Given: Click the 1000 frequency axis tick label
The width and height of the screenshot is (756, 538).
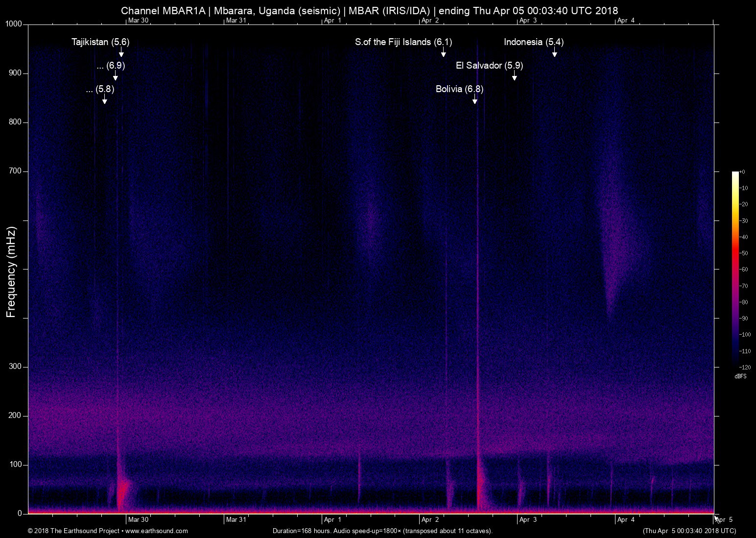Looking at the screenshot, I should tap(13, 24).
